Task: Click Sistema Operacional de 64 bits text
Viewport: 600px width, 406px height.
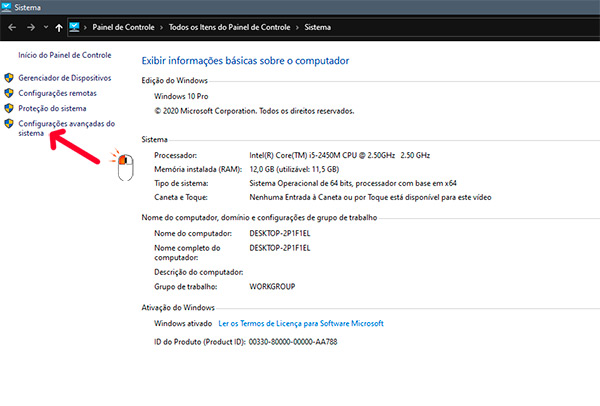Action: (353, 183)
